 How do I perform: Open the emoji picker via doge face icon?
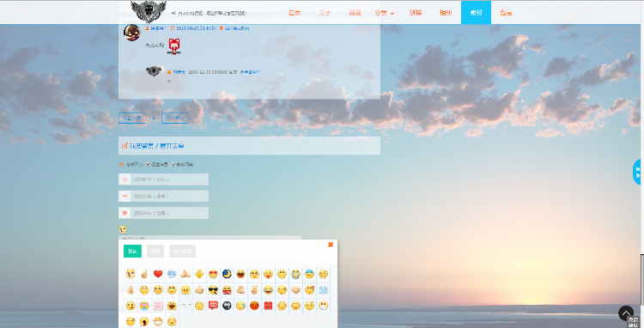click(123, 229)
